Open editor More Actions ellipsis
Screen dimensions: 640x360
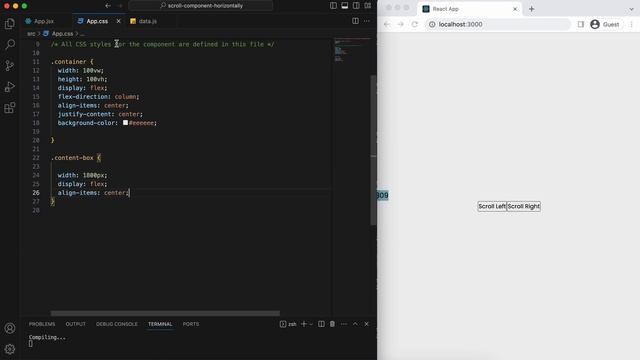point(367,21)
